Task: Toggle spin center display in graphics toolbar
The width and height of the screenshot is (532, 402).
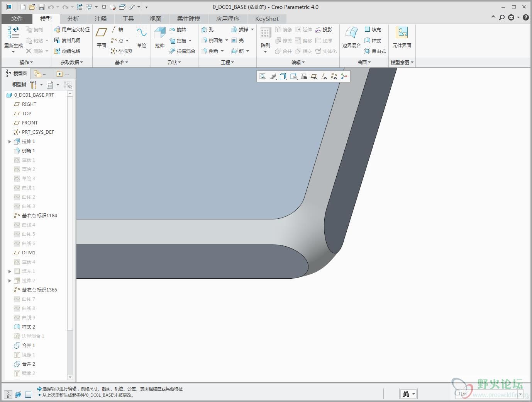Action: pyautogui.click(x=344, y=77)
